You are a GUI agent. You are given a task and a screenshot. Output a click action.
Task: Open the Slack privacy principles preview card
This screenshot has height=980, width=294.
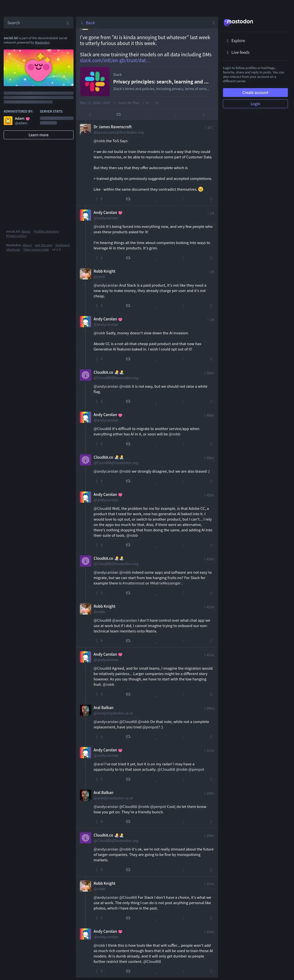pyautogui.click(x=147, y=82)
